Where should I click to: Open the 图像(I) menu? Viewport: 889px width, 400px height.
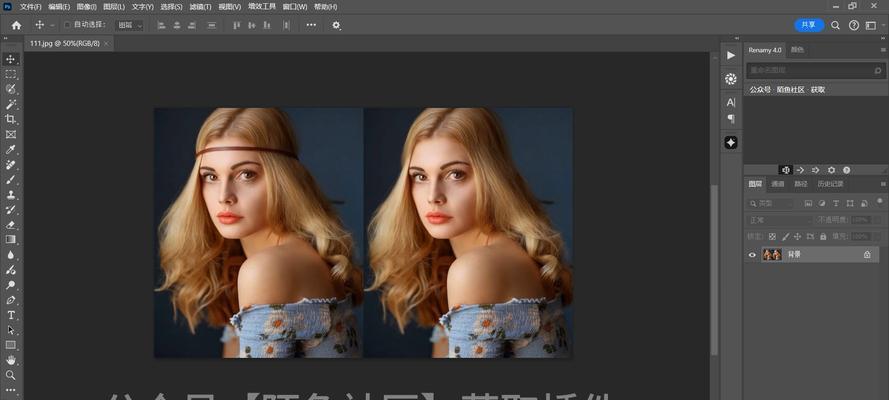86,7
